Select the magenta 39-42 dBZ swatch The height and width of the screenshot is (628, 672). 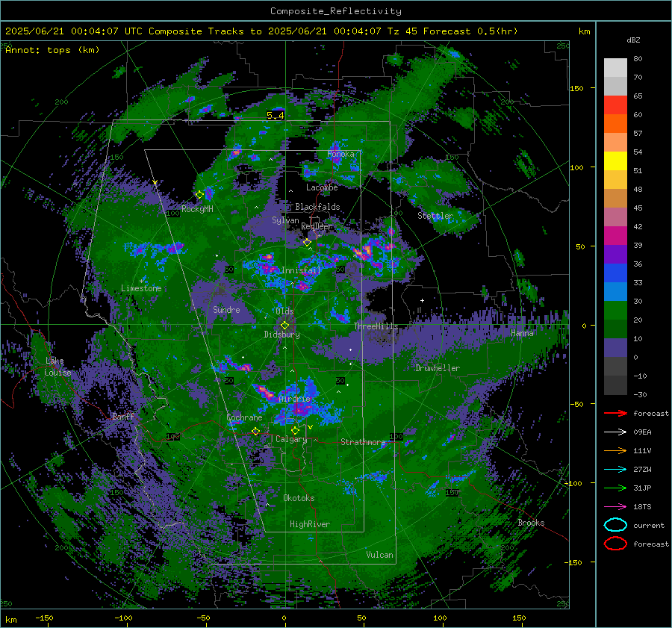615,236
